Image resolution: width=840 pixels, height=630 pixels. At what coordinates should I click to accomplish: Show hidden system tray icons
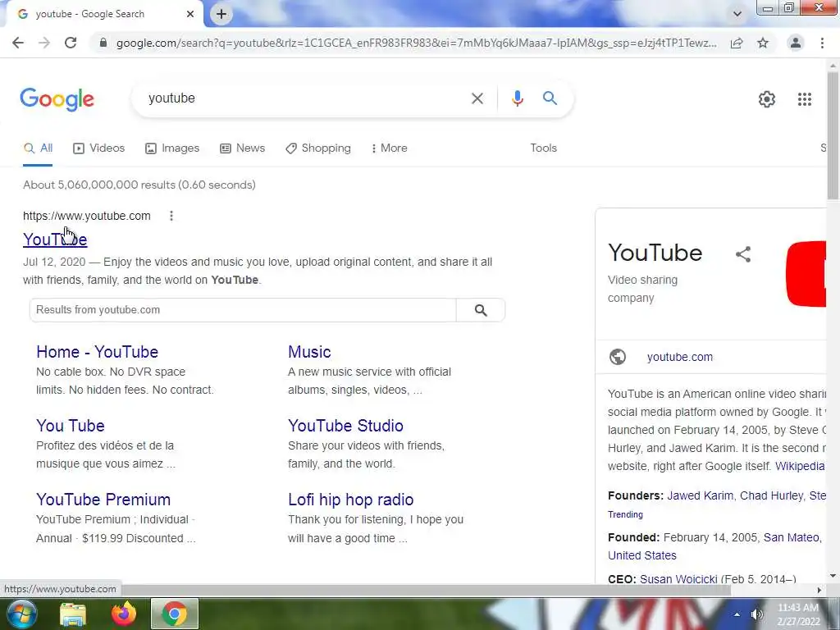737,614
